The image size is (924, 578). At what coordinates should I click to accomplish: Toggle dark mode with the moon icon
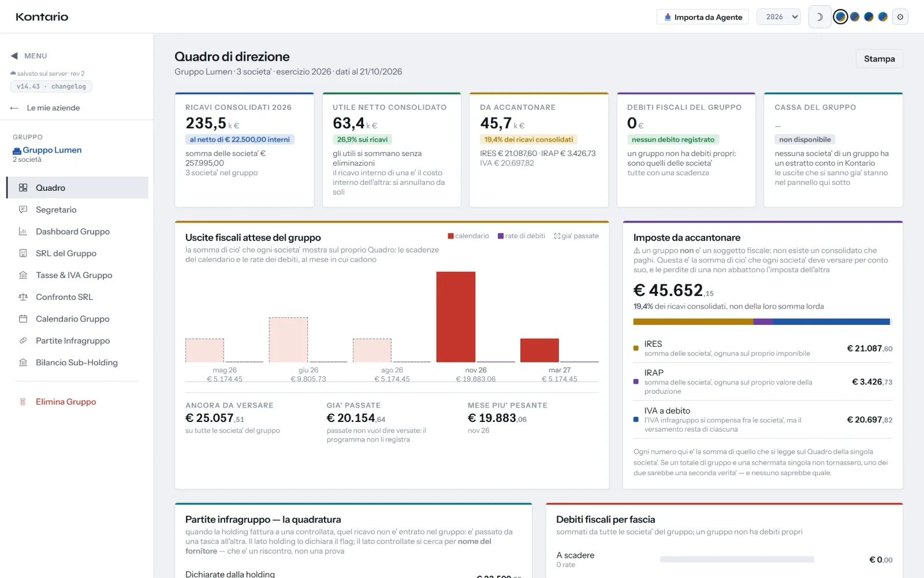[x=819, y=17]
